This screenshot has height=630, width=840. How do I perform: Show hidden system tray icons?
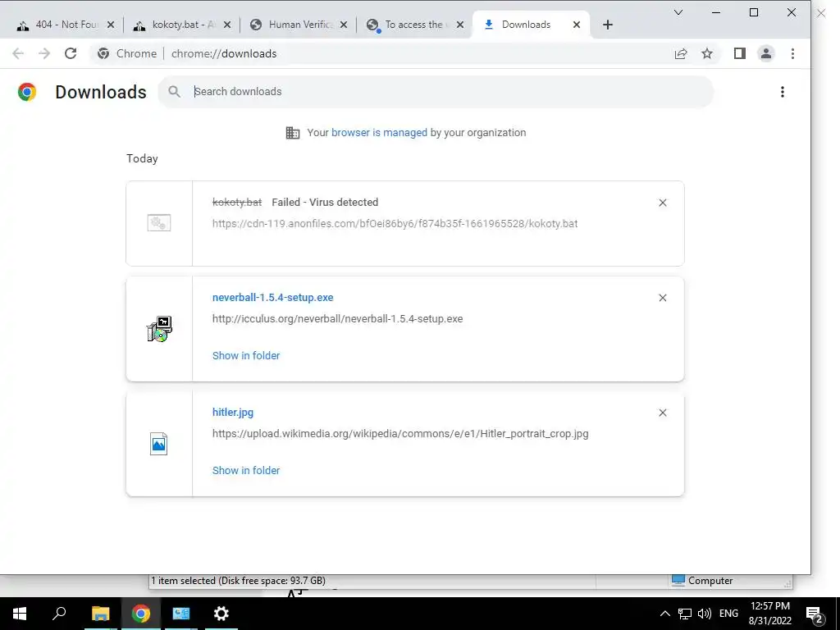(664, 614)
